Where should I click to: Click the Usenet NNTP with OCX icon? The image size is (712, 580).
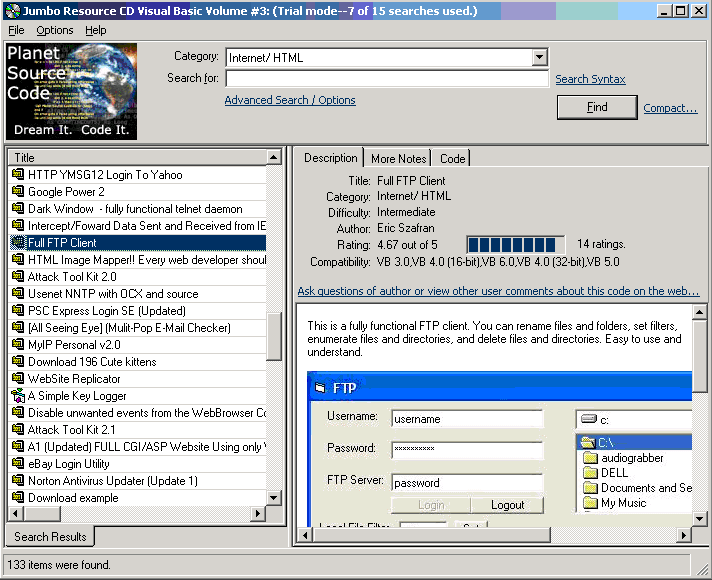[18, 293]
